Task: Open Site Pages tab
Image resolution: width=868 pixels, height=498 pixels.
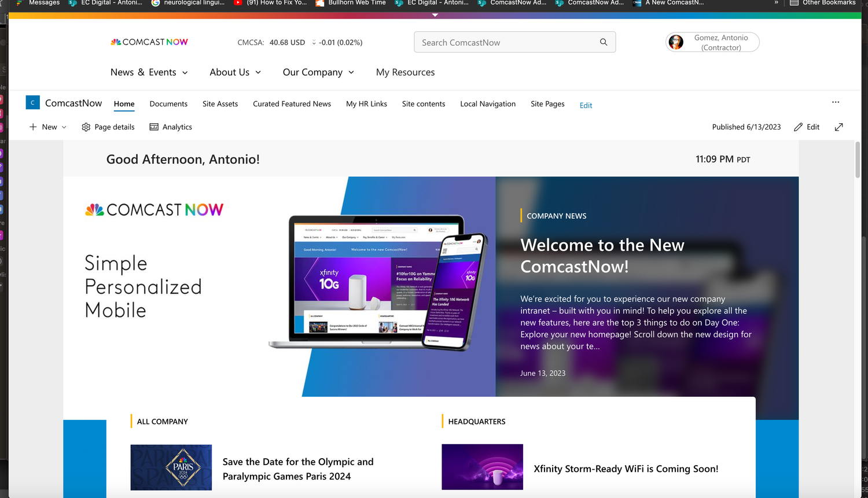Action: click(x=547, y=104)
